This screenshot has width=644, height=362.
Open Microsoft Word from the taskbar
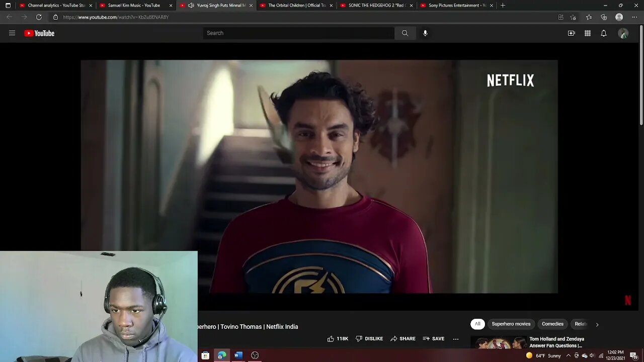pyautogui.click(x=238, y=355)
